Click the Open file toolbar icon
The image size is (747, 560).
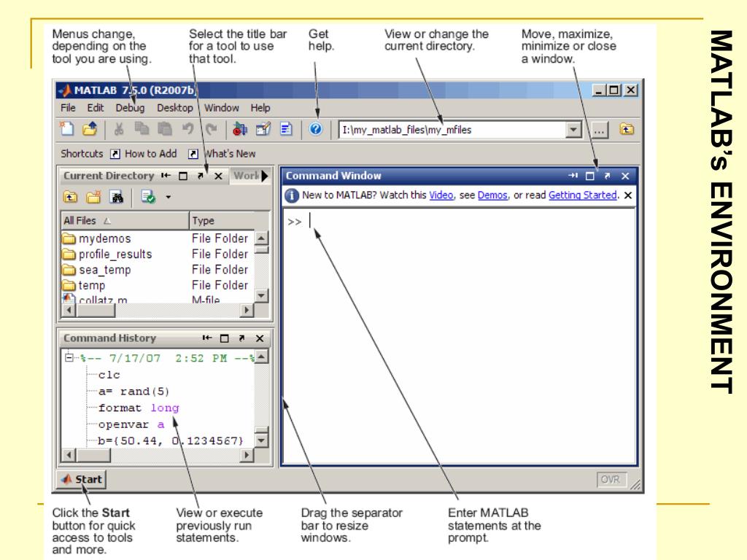[90, 129]
